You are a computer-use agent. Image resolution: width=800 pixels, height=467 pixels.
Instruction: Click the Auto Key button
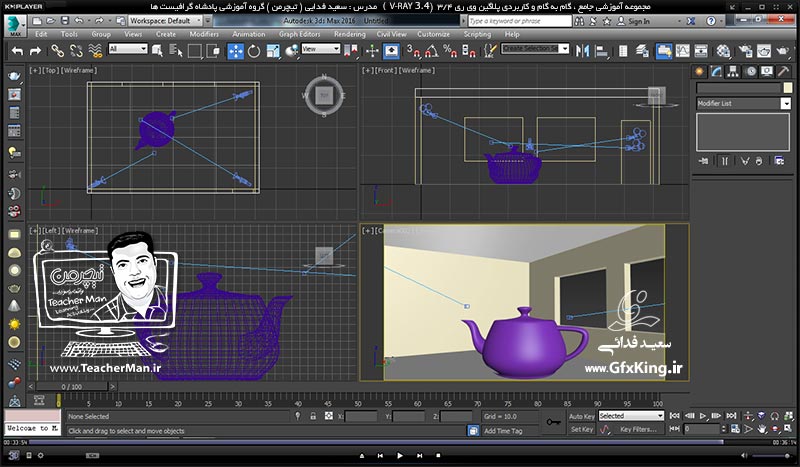[x=582, y=416]
